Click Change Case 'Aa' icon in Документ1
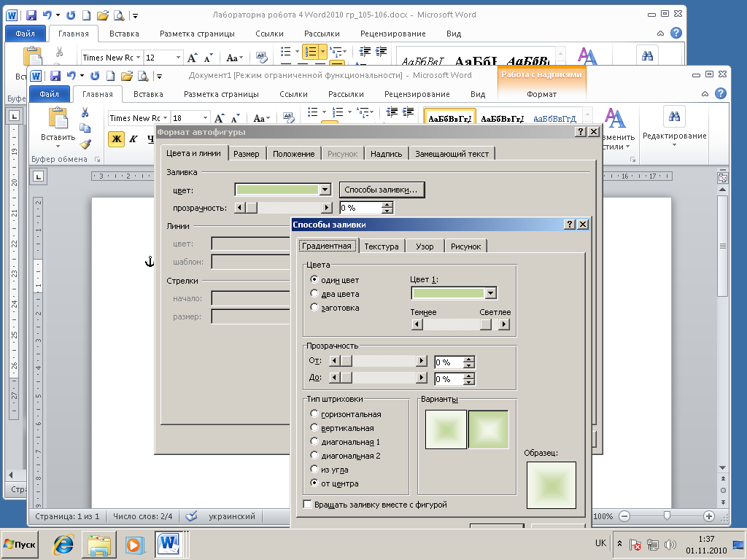Screen dimensions: 747x560 point(261,118)
